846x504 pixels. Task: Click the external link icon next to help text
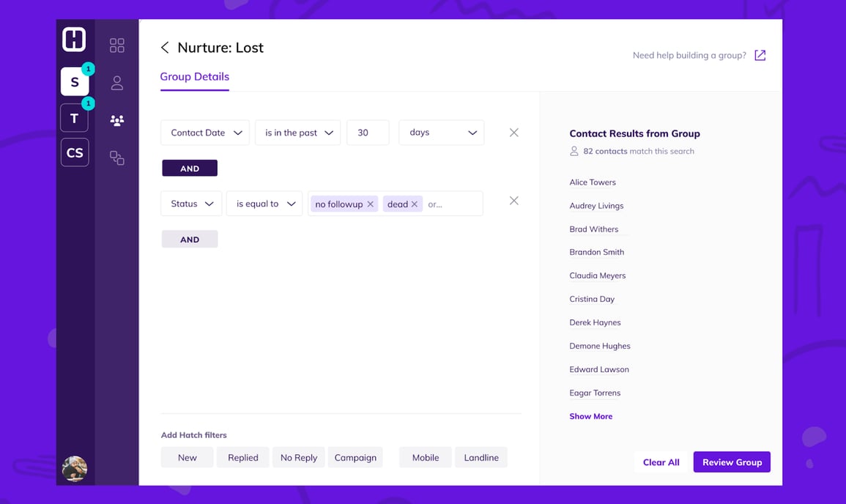coord(760,55)
